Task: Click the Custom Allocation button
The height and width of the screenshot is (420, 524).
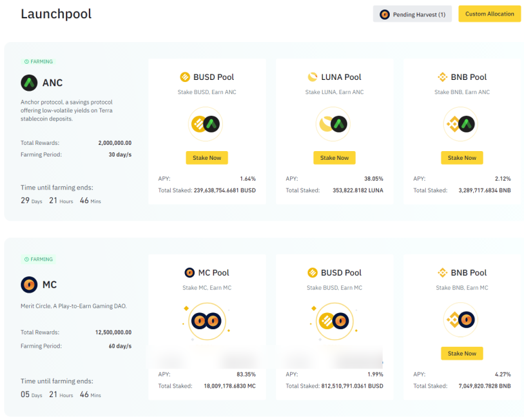Action: (x=489, y=14)
